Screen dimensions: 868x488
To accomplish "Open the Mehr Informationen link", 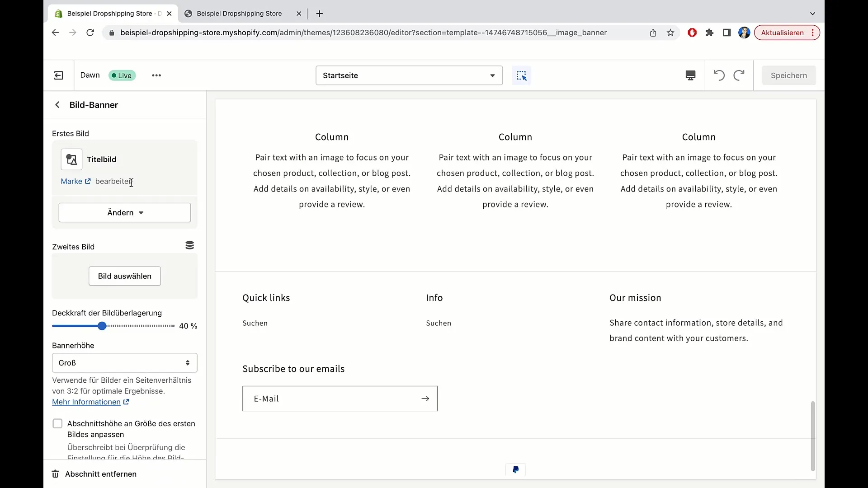I will [x=90, y=402].
